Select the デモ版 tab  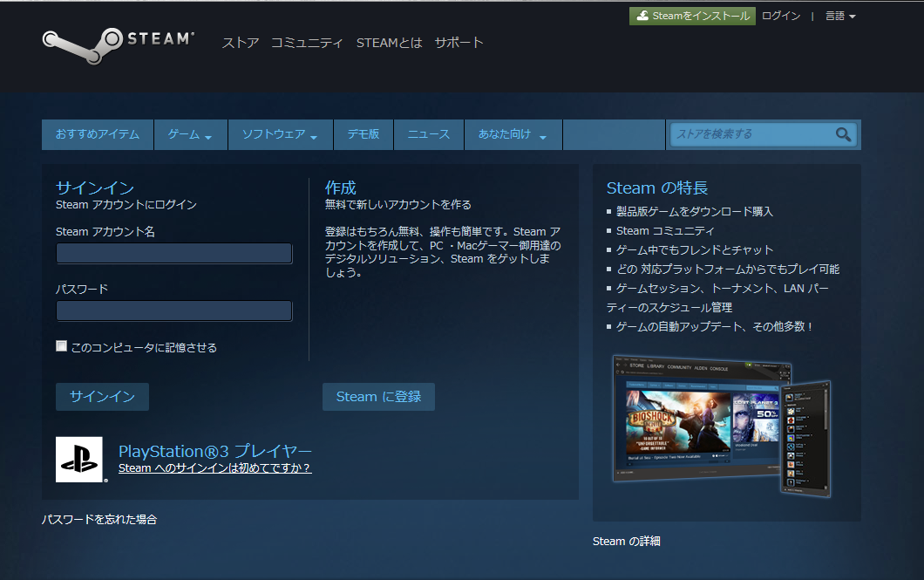pos(363,134)
